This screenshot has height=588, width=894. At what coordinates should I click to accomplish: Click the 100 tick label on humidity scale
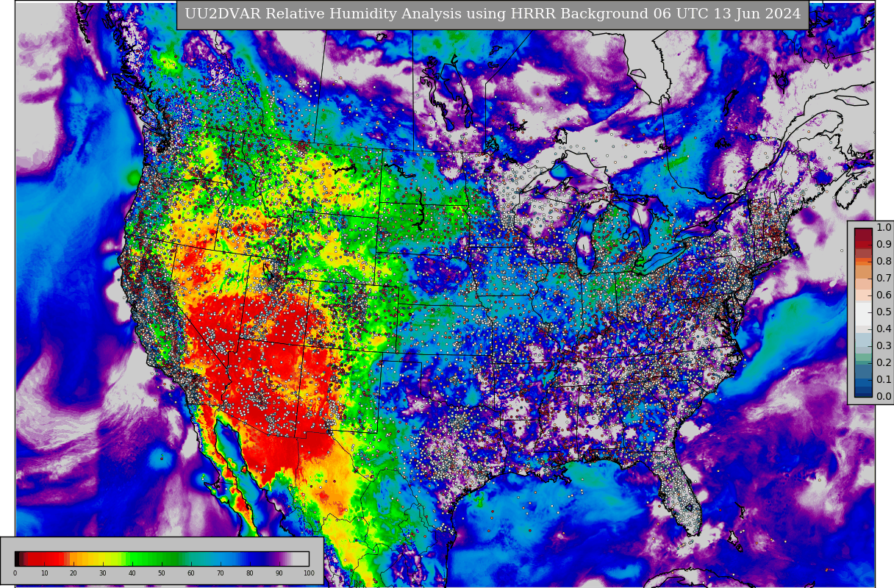(309, 573)
